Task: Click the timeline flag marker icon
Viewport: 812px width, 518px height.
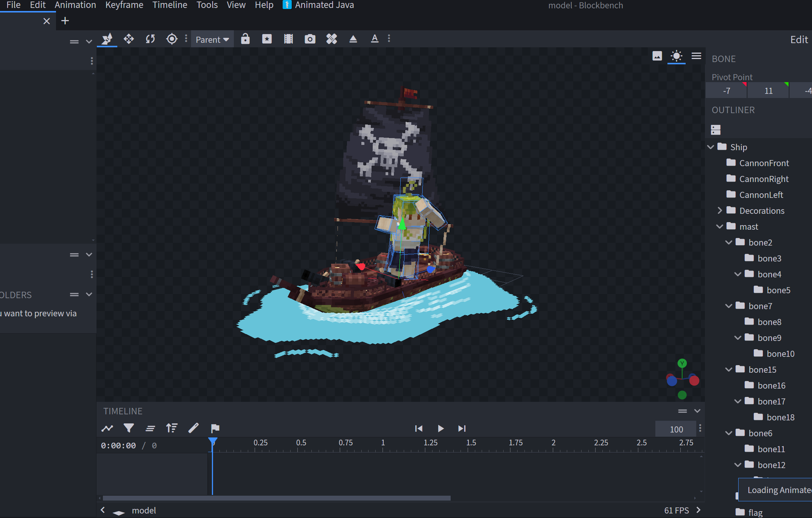Action: (215, 428)
